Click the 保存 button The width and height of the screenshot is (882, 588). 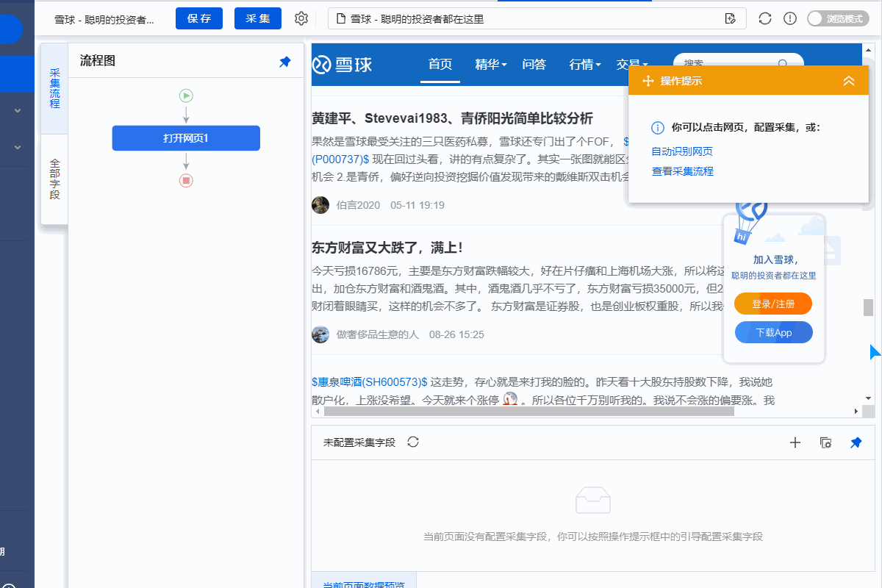click(x=199, y=18)
